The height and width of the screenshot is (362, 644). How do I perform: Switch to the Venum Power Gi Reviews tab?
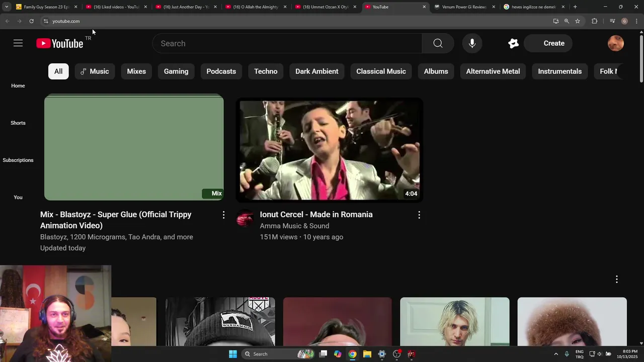click(x=464, y=7)
